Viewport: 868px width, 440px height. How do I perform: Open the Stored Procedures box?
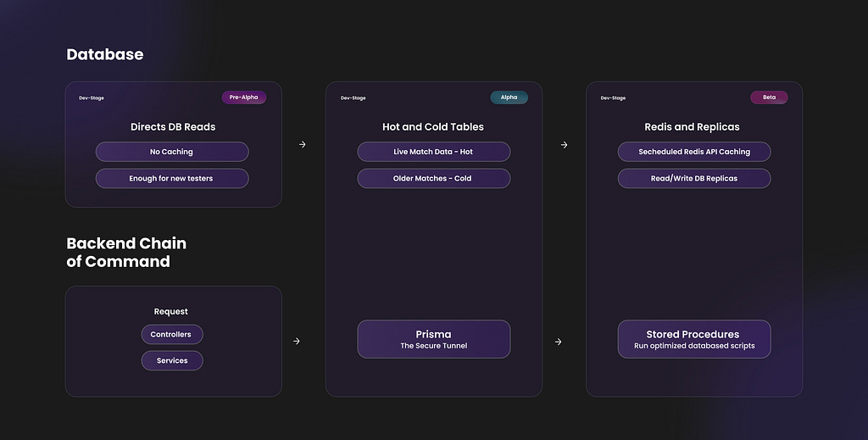coord(694,339)
